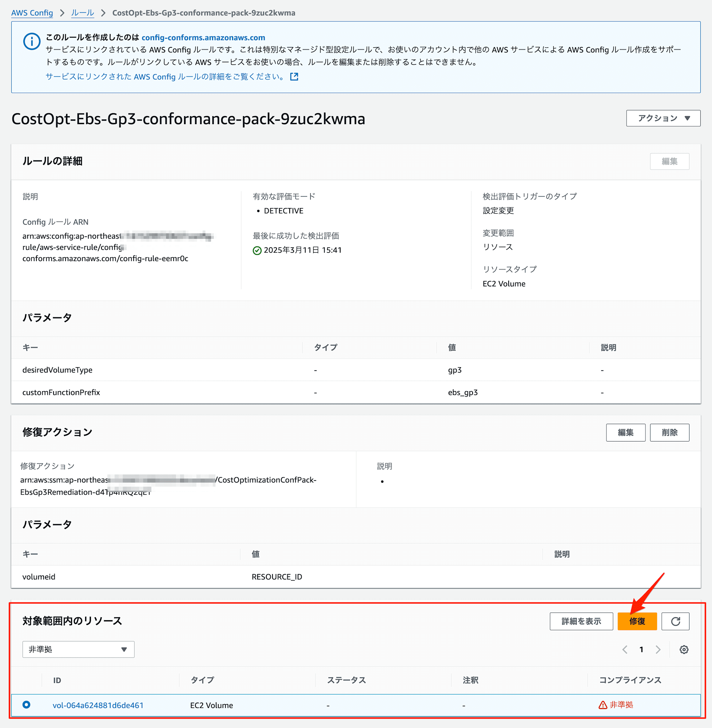This screenshot has height=728, width=712.
Task: Click the gp3 parameter value
Action: [x=455, y=370]
